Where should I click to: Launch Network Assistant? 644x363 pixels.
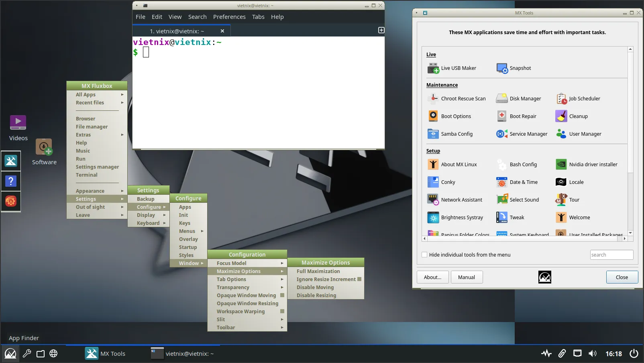coord(455,200)
